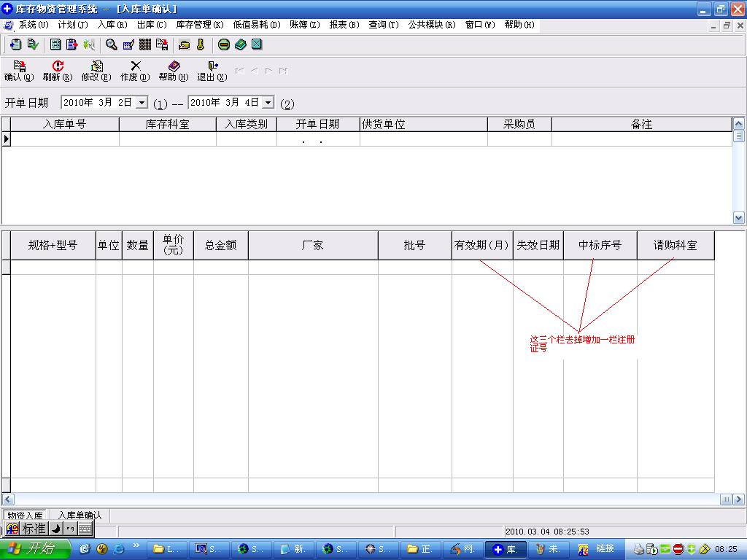Click the Internet Explorer quick launch icon
The width and height of the screenshot is (747, 560).
coord(119,549)
